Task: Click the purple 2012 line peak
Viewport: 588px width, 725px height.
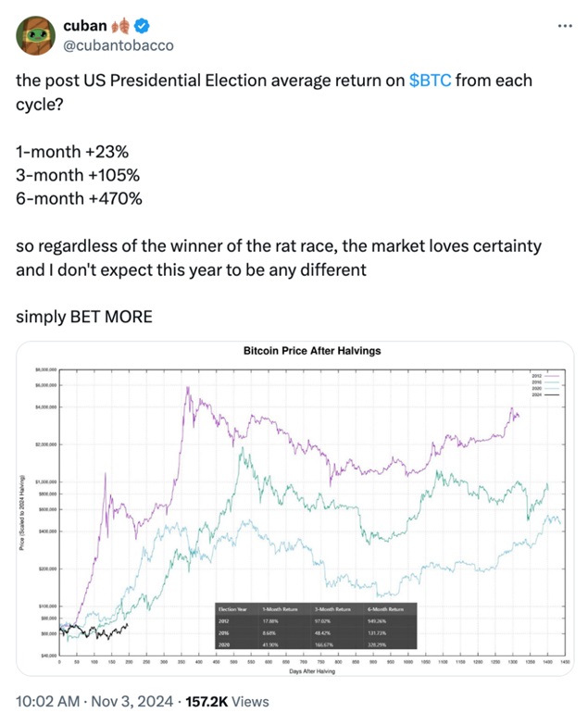Action: point(188,389)
